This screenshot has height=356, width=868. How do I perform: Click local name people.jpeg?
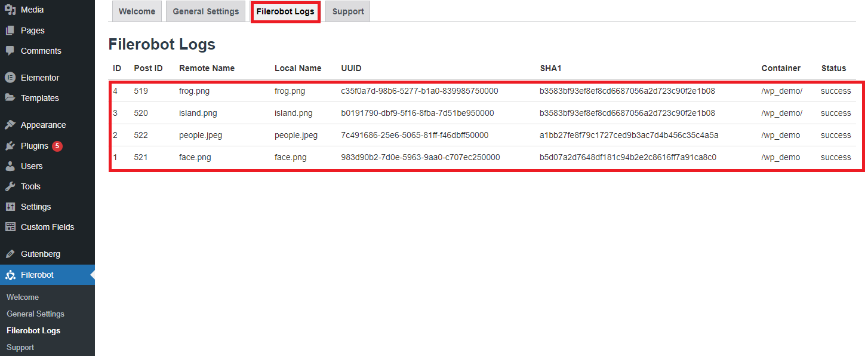click(296, 135)
